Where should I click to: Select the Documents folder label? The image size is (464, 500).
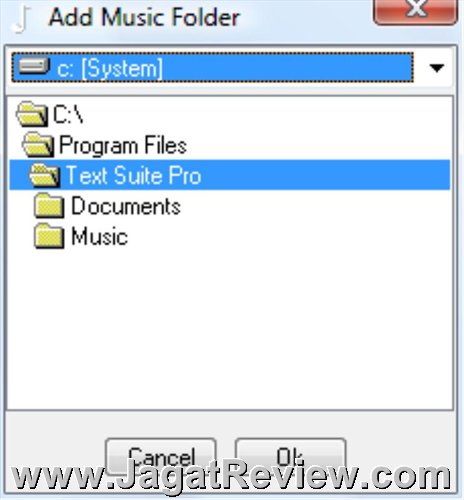126,206
